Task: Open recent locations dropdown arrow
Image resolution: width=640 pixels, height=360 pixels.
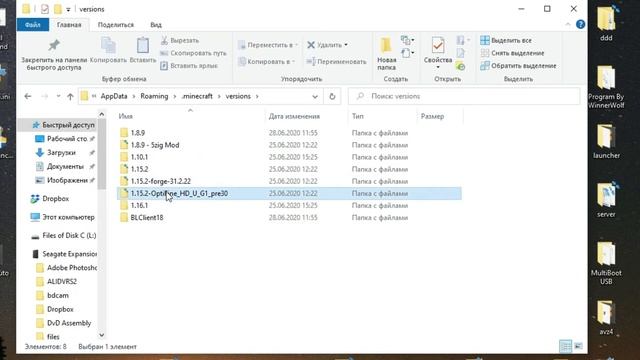Action: (58, 96)
